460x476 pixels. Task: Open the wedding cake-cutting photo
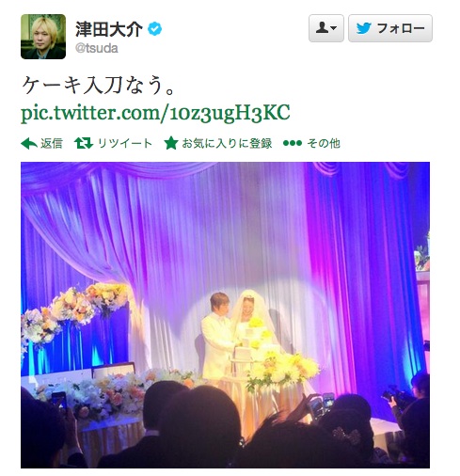tap(225, 315)
